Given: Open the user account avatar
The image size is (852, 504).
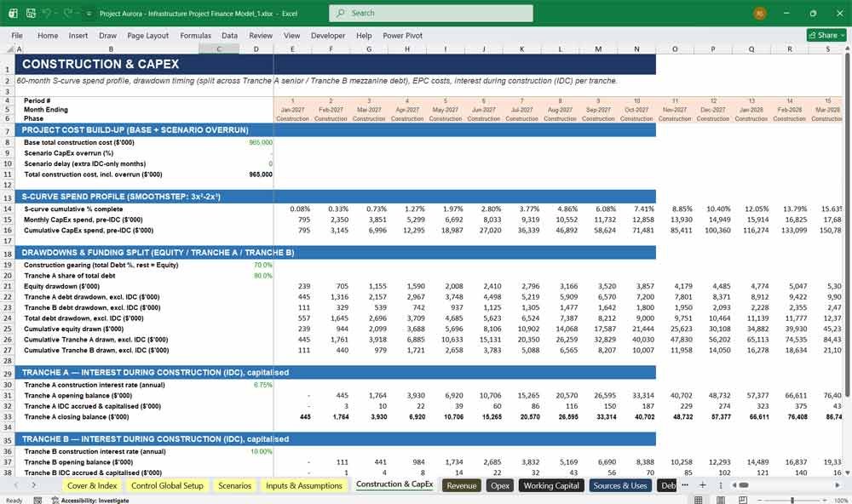Looking at the screenshot, I should 760,13.
